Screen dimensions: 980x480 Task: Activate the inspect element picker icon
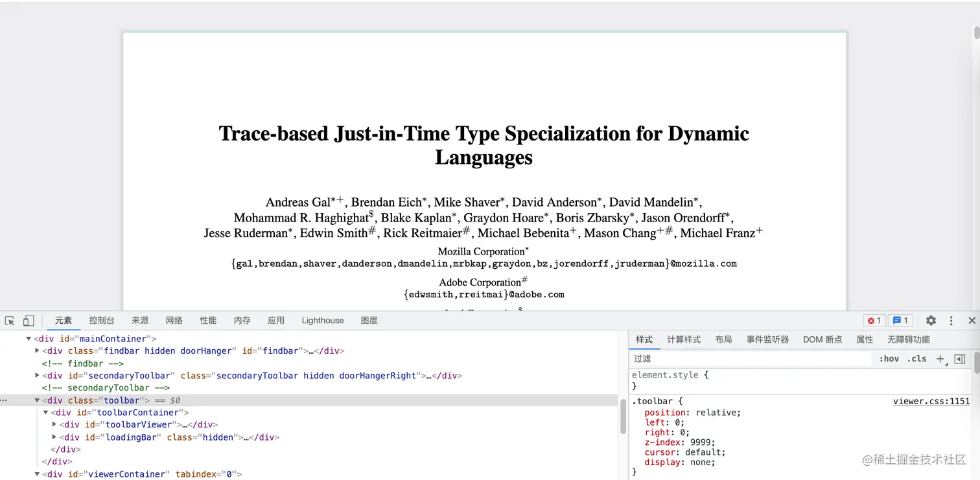tap(10, 321)
